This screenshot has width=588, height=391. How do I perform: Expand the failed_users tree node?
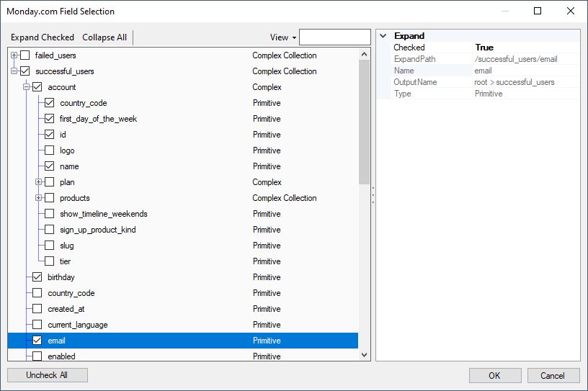[x=14, y=55]
